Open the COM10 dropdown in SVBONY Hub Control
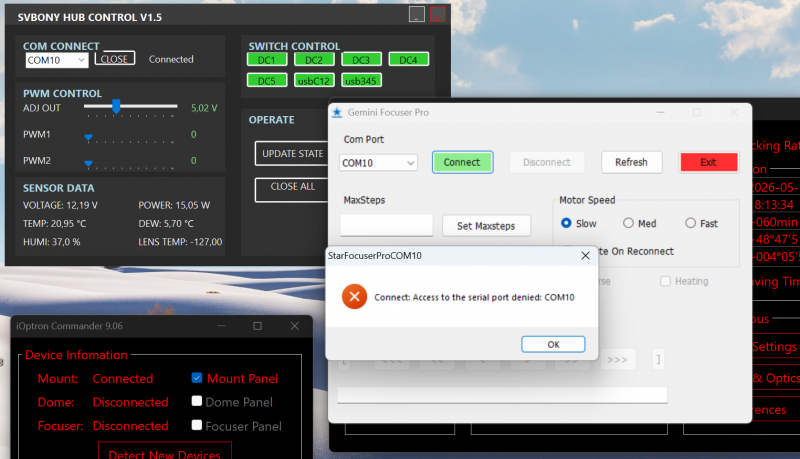Image resolution: width=800 pixels, height=459 pixels. tap(57, 60)
